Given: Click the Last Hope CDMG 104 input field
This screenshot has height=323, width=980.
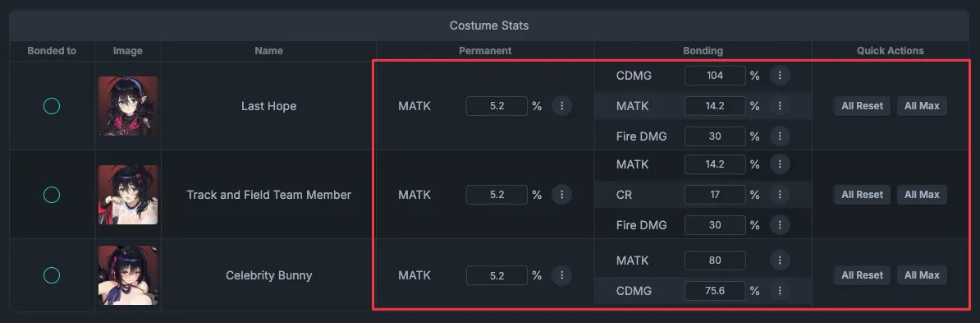Looking at the screenshot, I should (x=715, y=76).
